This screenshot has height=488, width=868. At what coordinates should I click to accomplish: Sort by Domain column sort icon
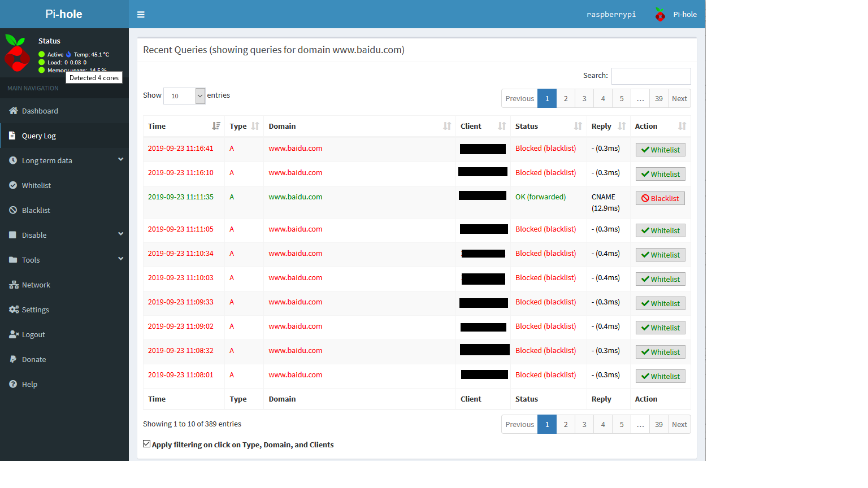pyautogui.click(x=447, y=126)
